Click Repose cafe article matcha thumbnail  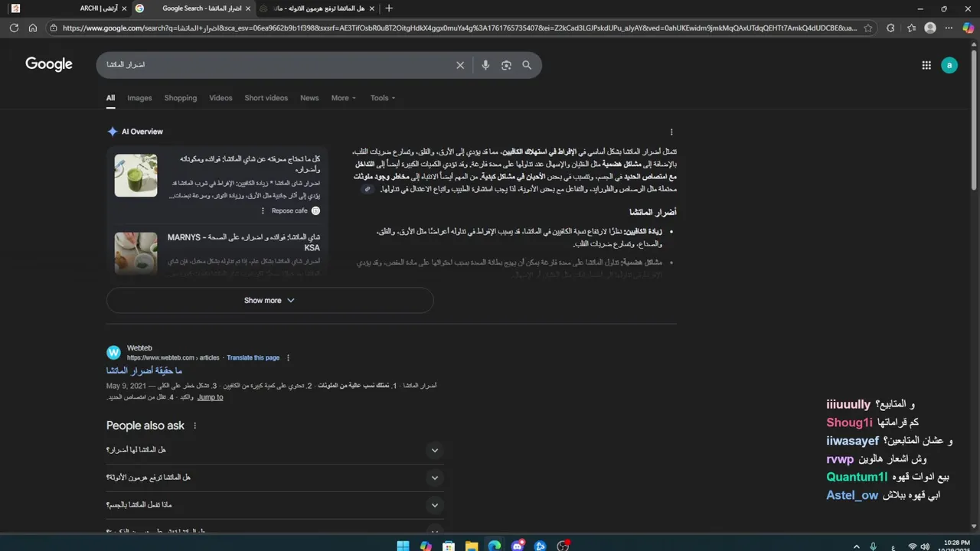pos(136,175)
